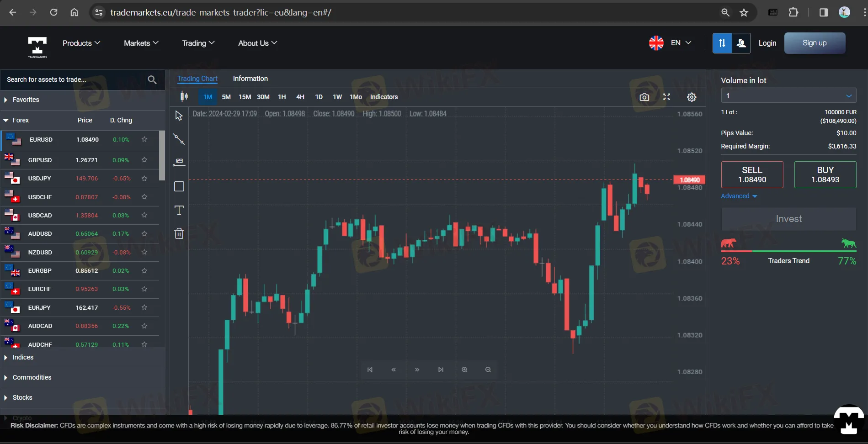
Task: Select the rectangle shape tool
Action: point(179,186)
